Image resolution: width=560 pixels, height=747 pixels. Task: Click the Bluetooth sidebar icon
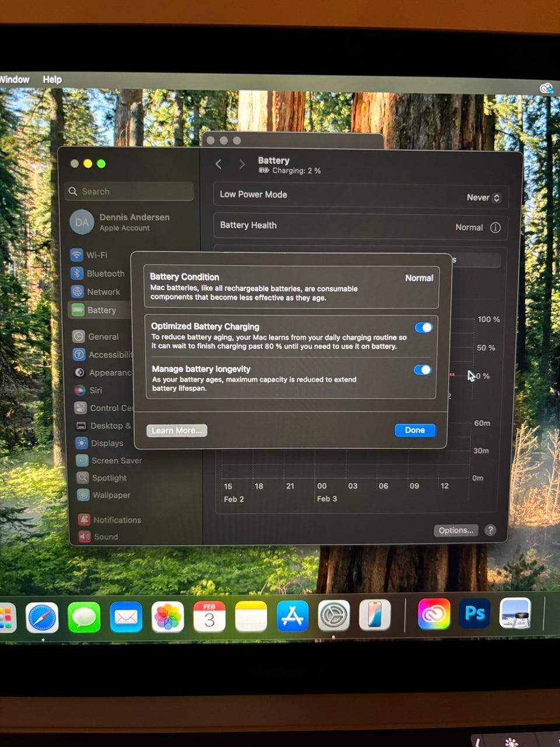[77, 273]
